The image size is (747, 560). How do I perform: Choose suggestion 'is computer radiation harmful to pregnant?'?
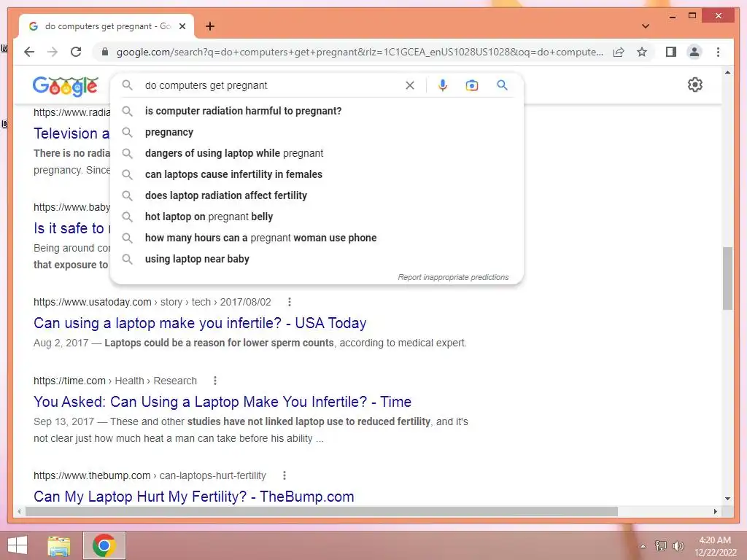tap(317, 111)
